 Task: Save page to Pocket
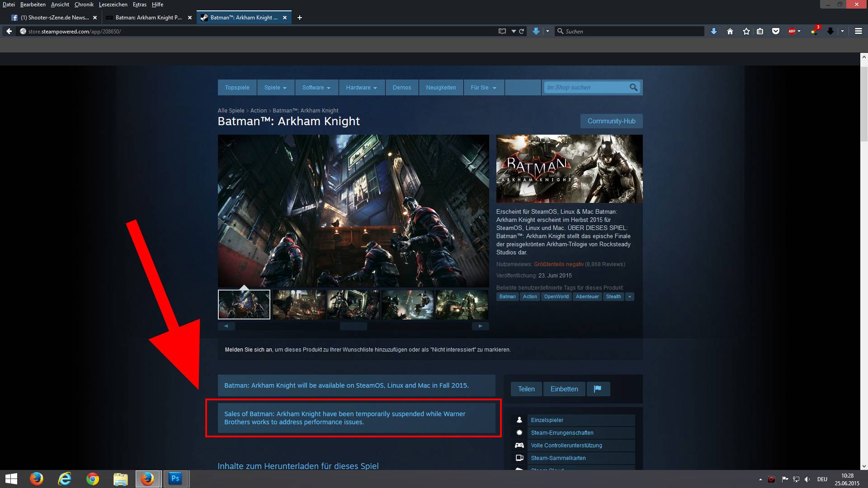[x=776, y=31]
